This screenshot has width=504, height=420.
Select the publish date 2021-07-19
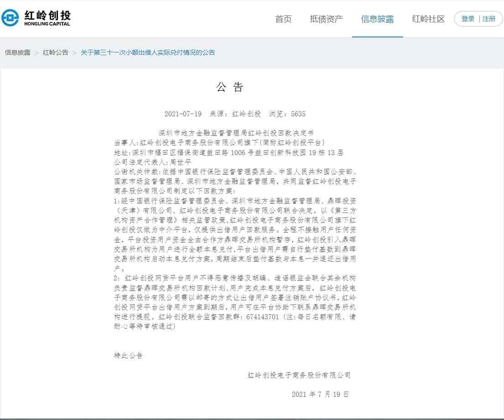[x=183, y=114]
